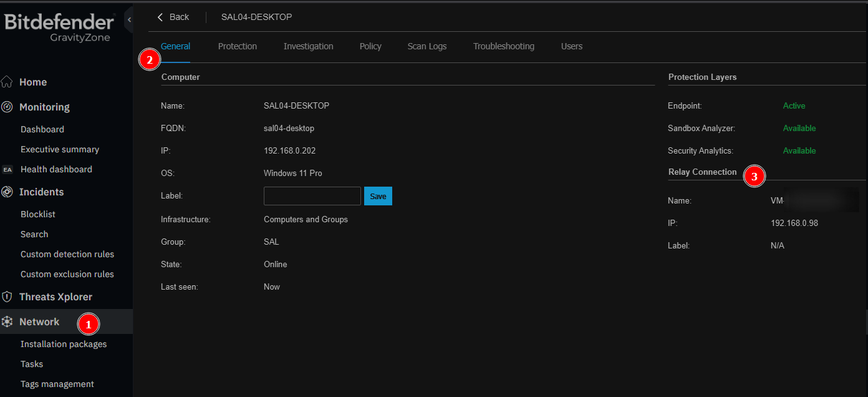Open Installation packages page
Viewport: 868px width, 397px height.
point(64,344)
